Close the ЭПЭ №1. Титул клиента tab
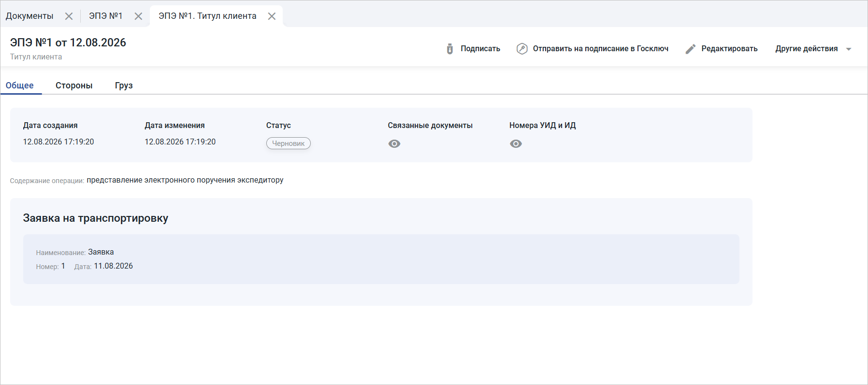The height and width of the screenshot is (385, 868). (x=272, y=16)
